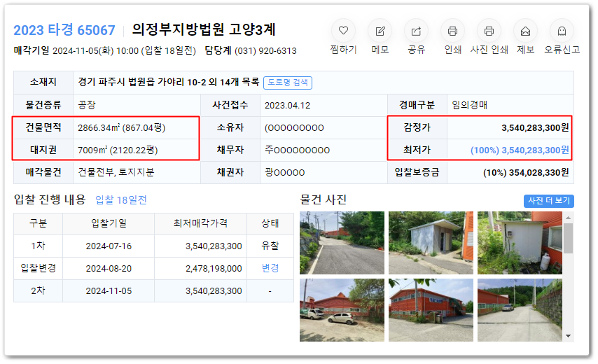This screenshot has height=364, width=598.
Task: Open the stone wall driveway photo thumbnail
Action: pyautogui.click(x=520, y=310)
